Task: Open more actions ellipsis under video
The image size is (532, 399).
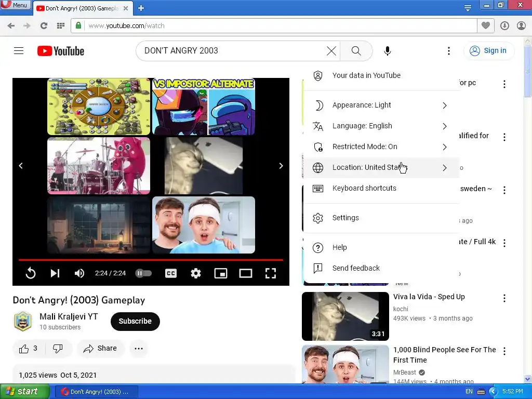Action: coord(139,349)
